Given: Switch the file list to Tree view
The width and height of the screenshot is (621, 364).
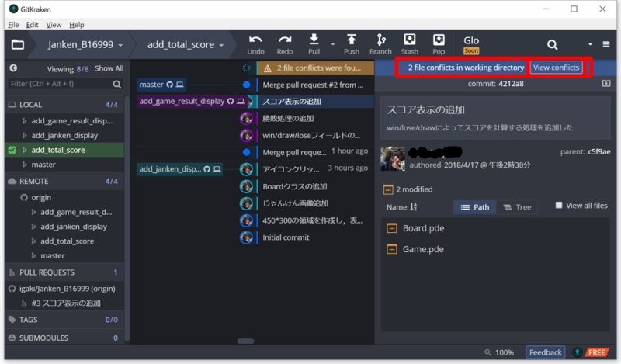Looking at the screenshot, I should (518, 207).
